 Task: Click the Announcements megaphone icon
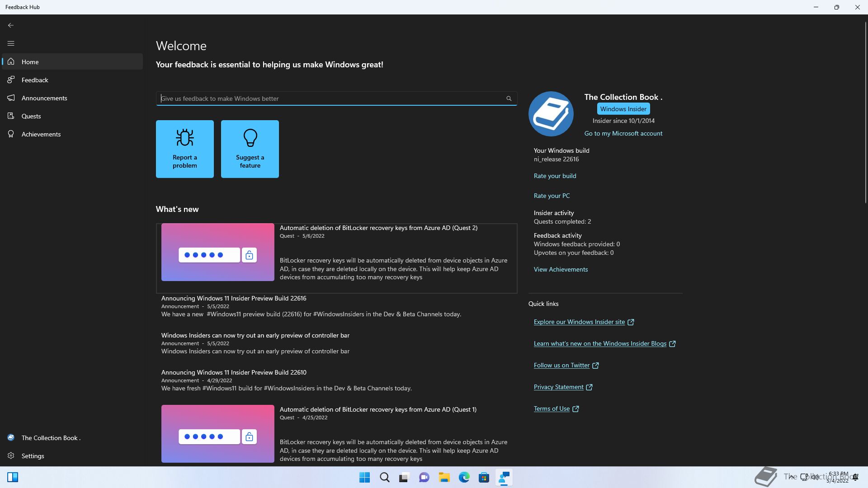pos(11,98)
